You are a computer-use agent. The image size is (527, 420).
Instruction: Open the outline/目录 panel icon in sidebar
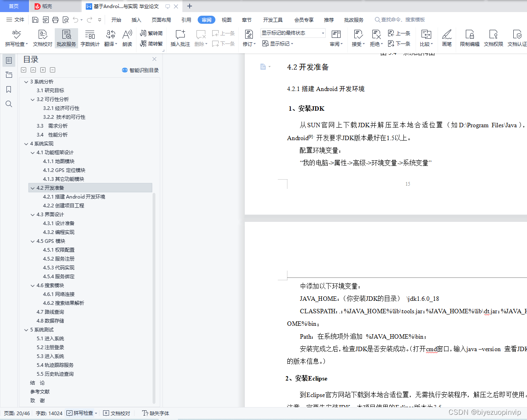9,60
